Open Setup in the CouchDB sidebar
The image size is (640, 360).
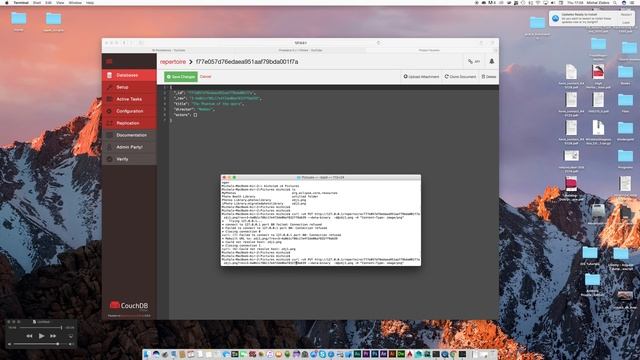(129, 87)
